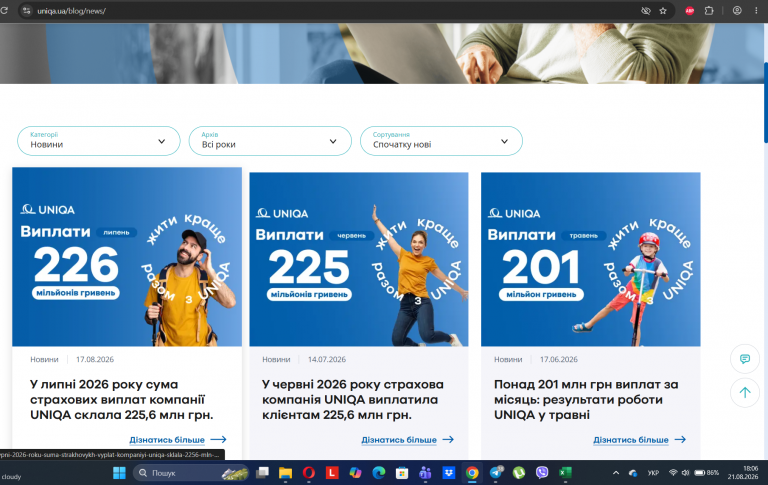Click the battery 86% indicator
Image resolution: width=768 pixels, height=485 pixels.
click(706, 473)
